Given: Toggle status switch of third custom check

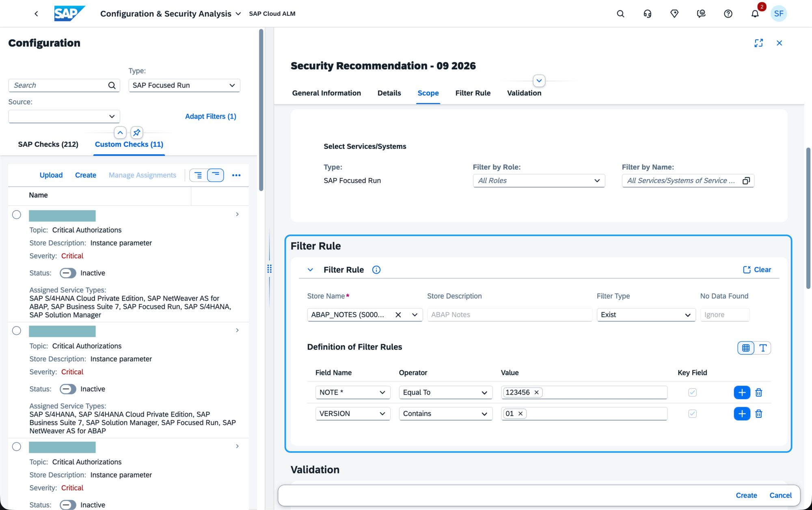Looking at the screenshot, I should [68, 505].
